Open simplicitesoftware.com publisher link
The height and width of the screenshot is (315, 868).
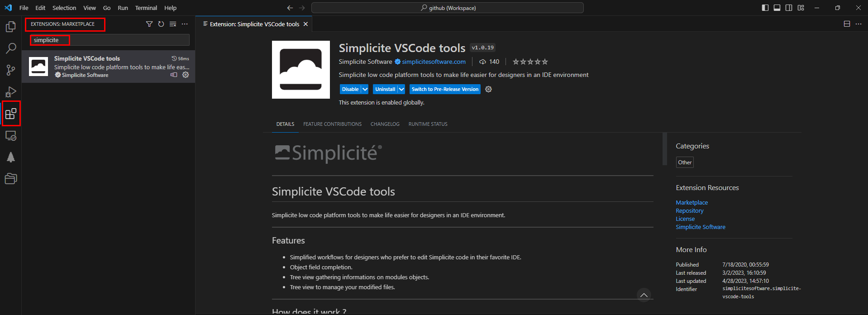[x=434, y=62]
